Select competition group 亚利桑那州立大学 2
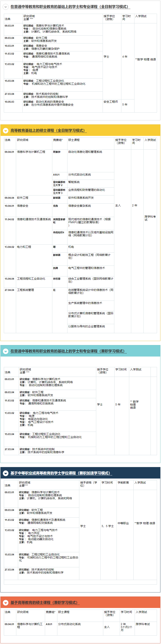The image size is (161, 644). (x=59, y=184)
